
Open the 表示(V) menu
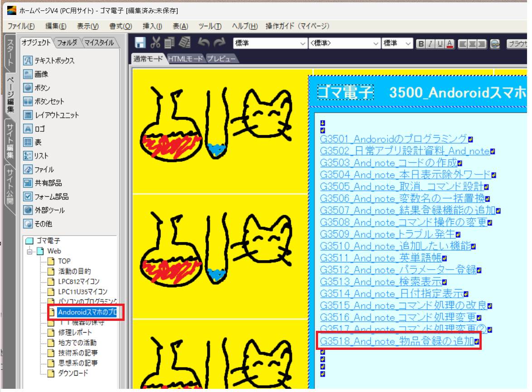[87, 26]
